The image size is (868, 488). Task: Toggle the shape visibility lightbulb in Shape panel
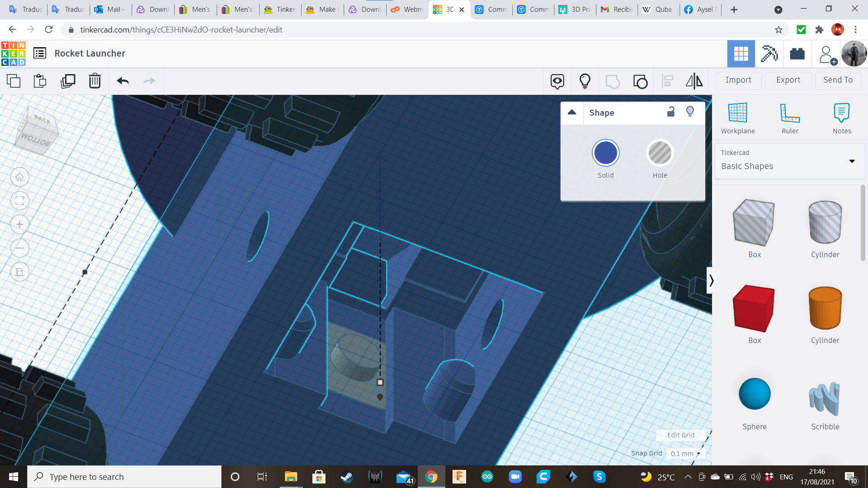click(x=690, y=112)
